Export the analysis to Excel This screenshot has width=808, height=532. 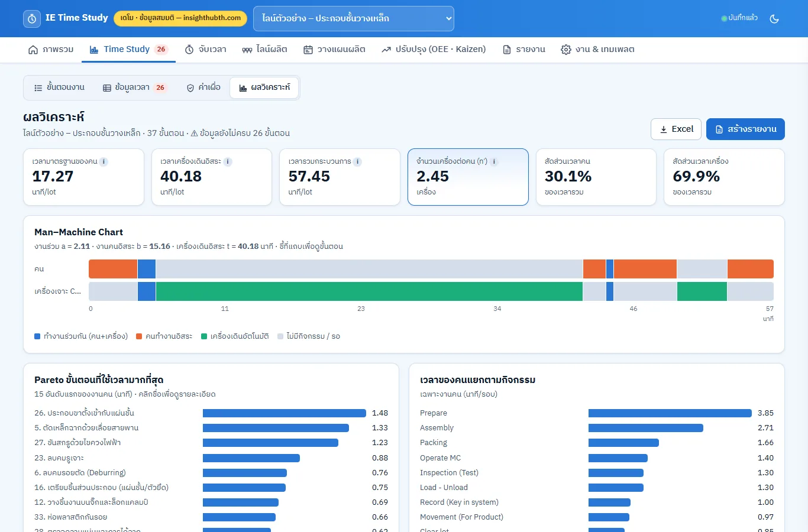[676, 129]
